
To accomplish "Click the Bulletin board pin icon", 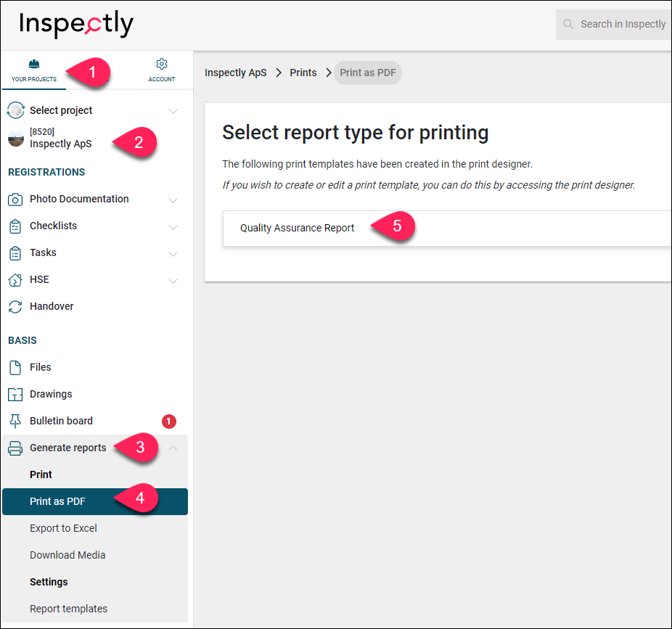I will (15, 422).
